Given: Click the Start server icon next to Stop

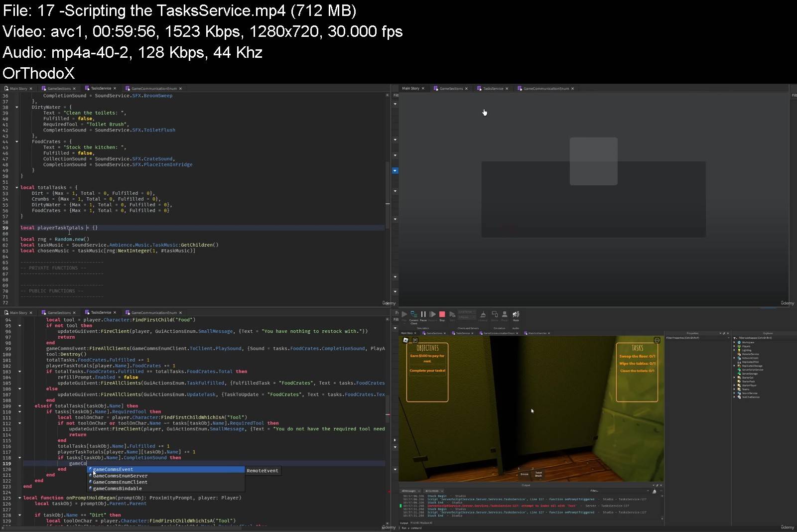Looking at the screenshot, I should 452,314.
